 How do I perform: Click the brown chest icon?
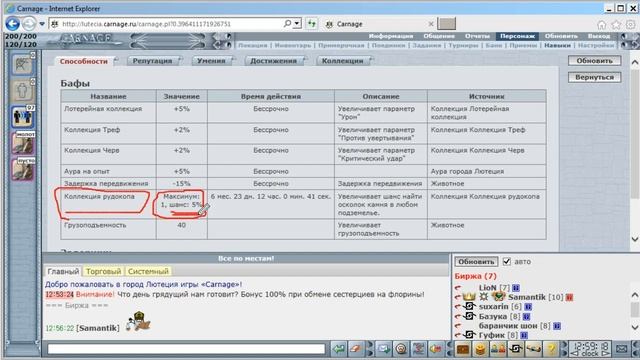click(x=463, y=349)
